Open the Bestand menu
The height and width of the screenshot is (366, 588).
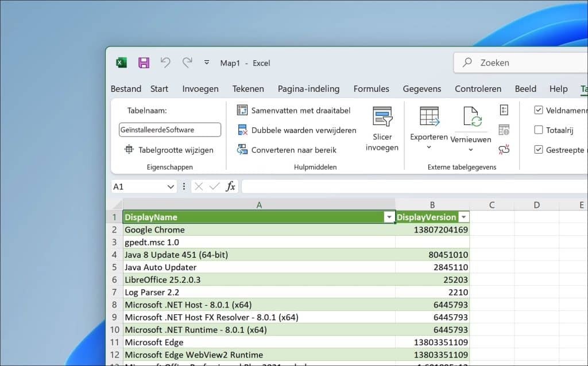[x=126, y=89]
